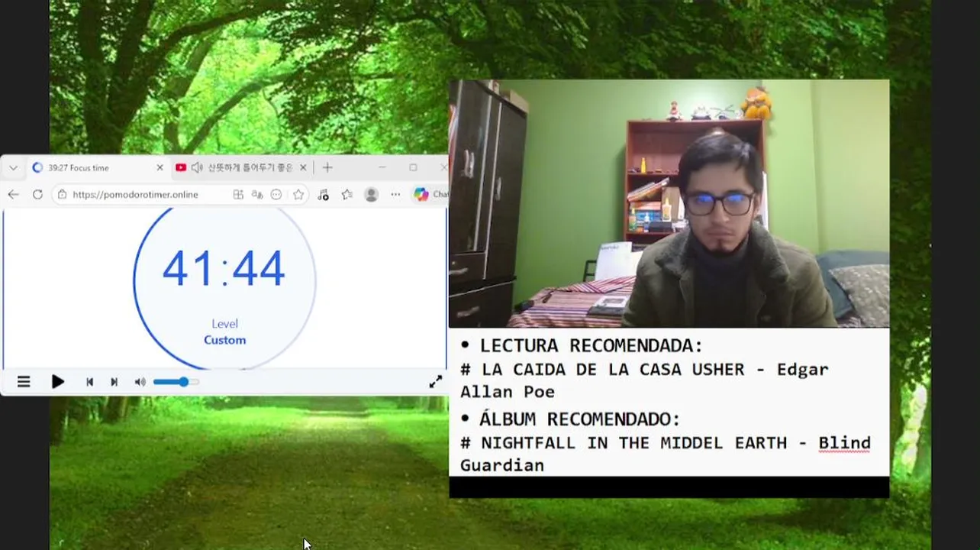The image size is (980, 550).
Task: Switch to the YouTube Korean-titled tab
Action: 240,167
